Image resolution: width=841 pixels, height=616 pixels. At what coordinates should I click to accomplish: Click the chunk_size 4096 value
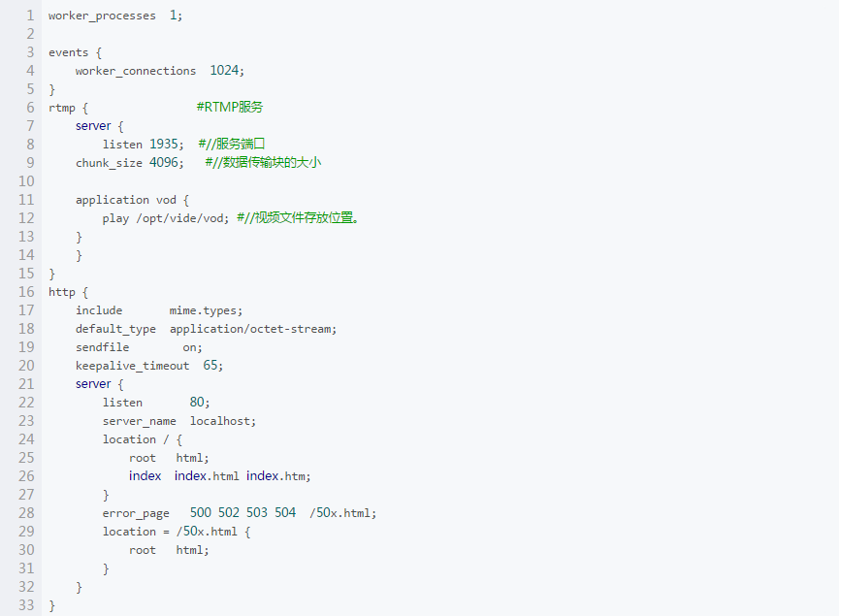pyautogui.click(x=164, y=163)
